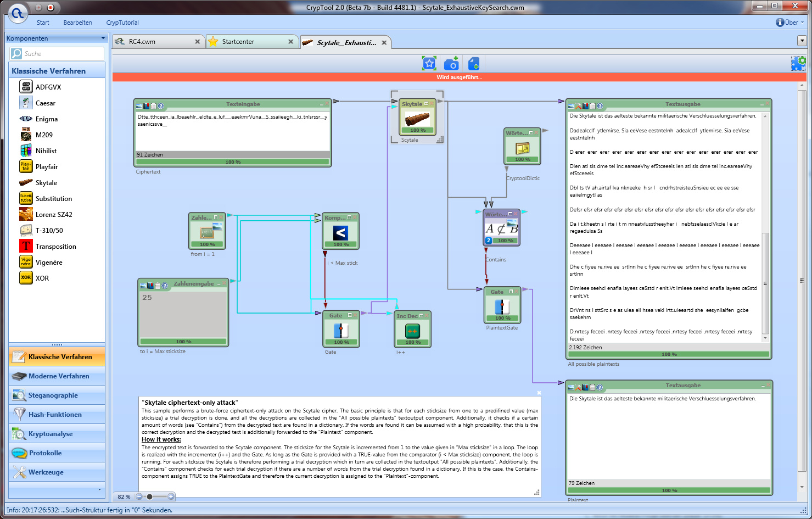Image resolution: width=812 pixels, height=519 pixels.
Task: Collapse the Klassische Verfahren list header
Action: (x=57, y=71)
